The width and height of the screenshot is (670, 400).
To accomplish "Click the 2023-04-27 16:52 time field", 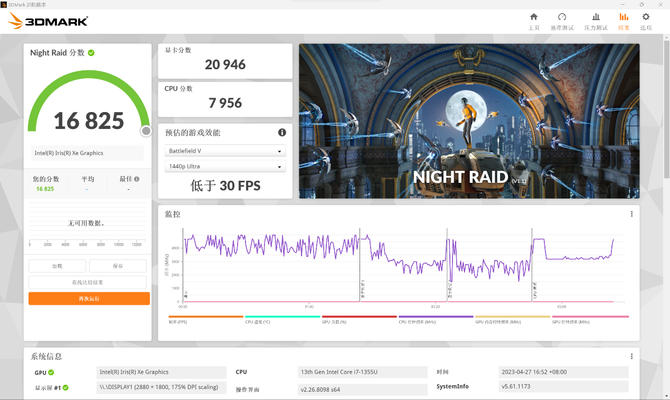I will (564, 372).
